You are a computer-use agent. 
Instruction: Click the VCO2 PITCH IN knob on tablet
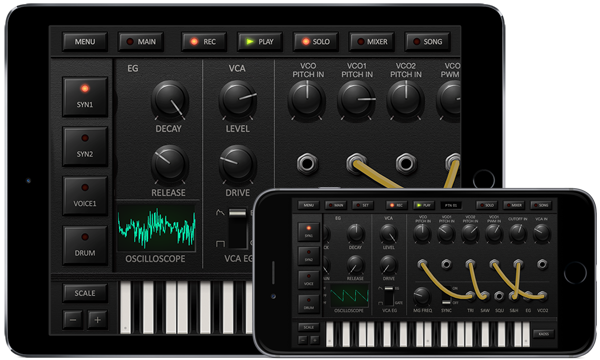tap(405, 100)
